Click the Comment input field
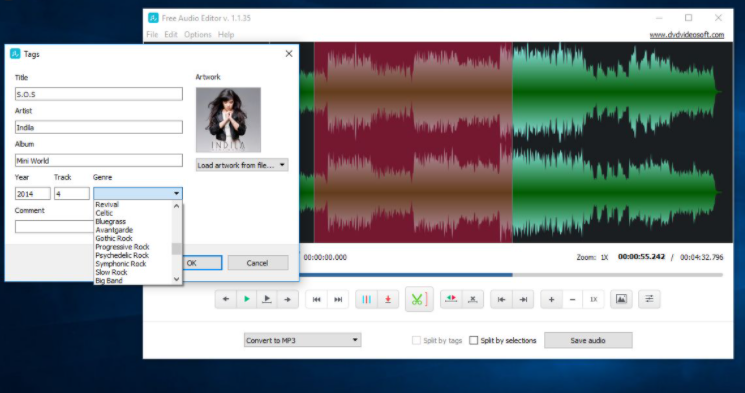This screenshot has width=745, height=393. [x=55, y=227]
